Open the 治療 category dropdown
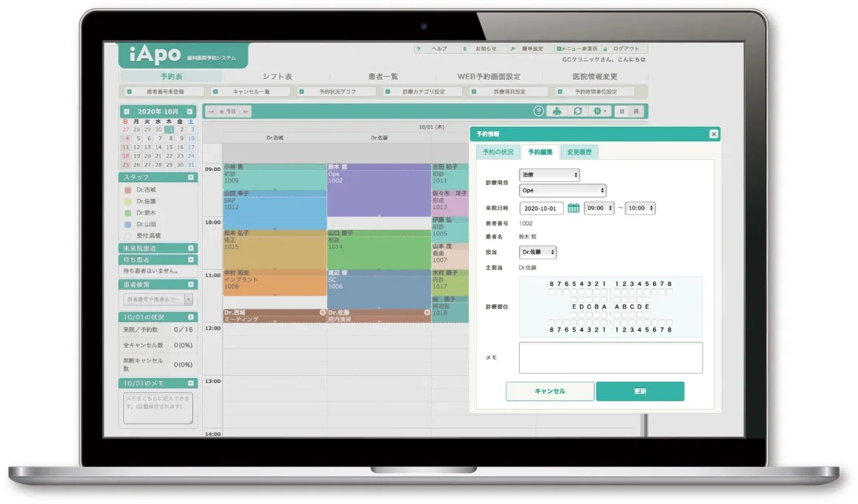The width and height of the screenshot is (858, 504). pos(549,175)
